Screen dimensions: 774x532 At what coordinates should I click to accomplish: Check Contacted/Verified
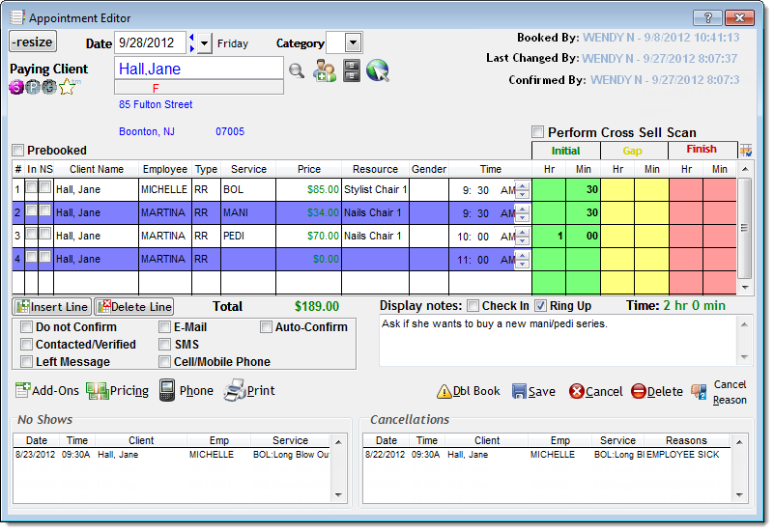click(27, 344)
